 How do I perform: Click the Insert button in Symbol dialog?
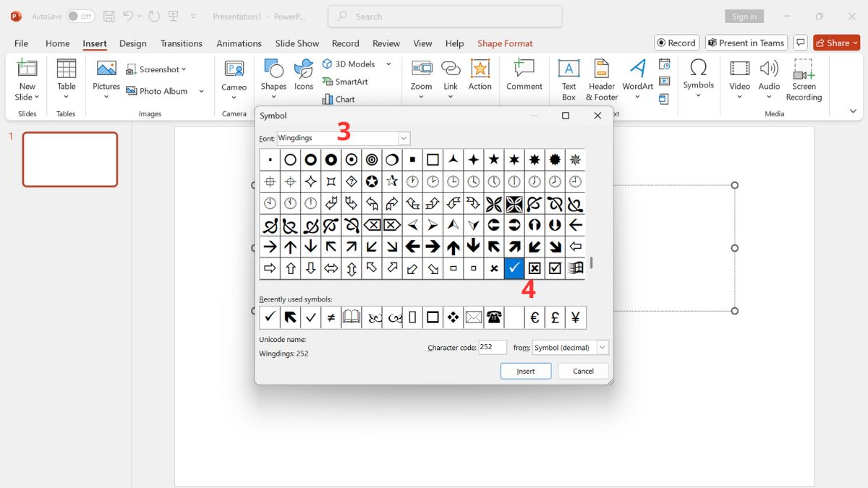526,371
